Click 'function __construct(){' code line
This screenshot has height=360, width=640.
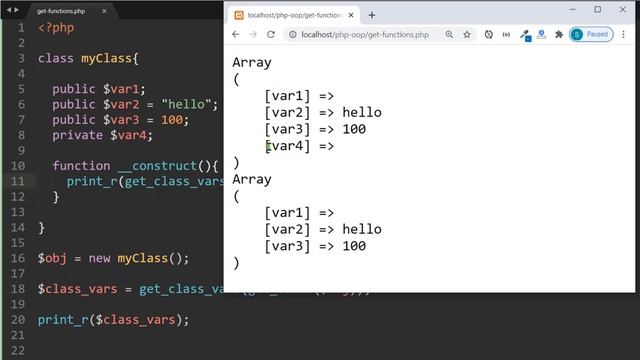pos(135,166)
